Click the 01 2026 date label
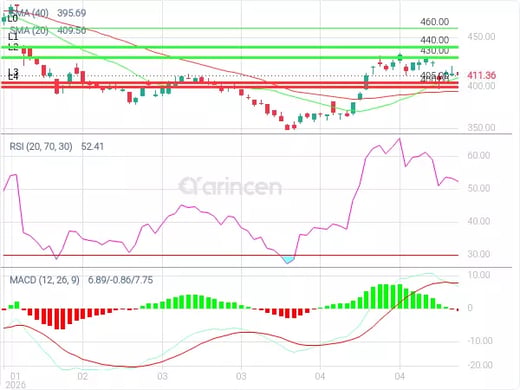The height and width of the screenshot is (390, 520). pos(15,381)
